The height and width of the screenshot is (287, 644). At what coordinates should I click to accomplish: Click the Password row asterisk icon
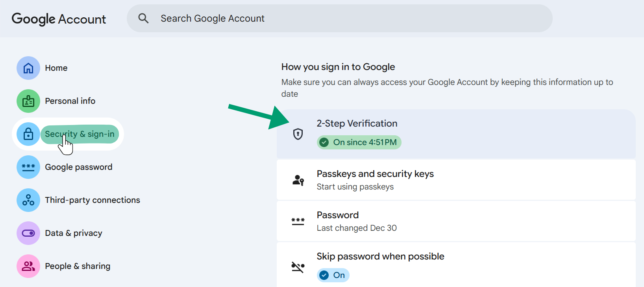(298, 221)
